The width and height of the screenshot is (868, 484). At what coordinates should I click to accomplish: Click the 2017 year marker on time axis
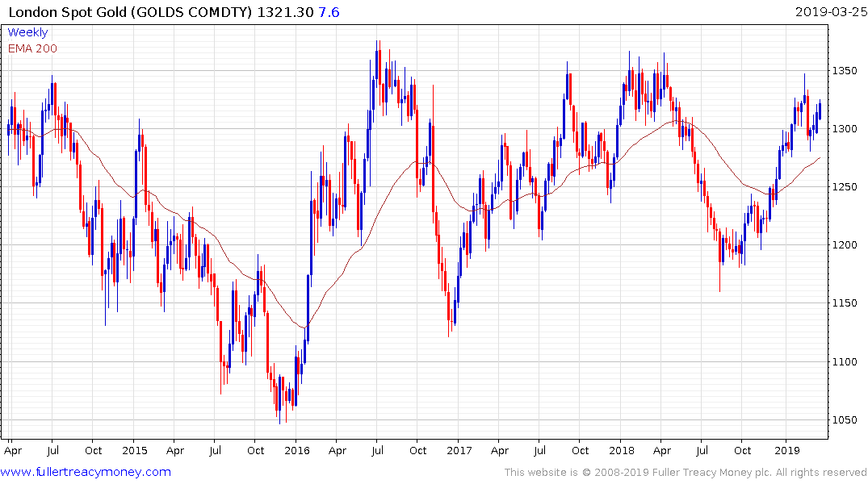click(459, 450)
